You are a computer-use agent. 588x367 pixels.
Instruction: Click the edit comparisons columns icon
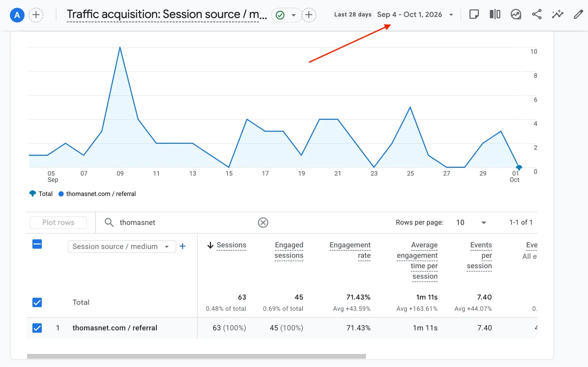495,14
